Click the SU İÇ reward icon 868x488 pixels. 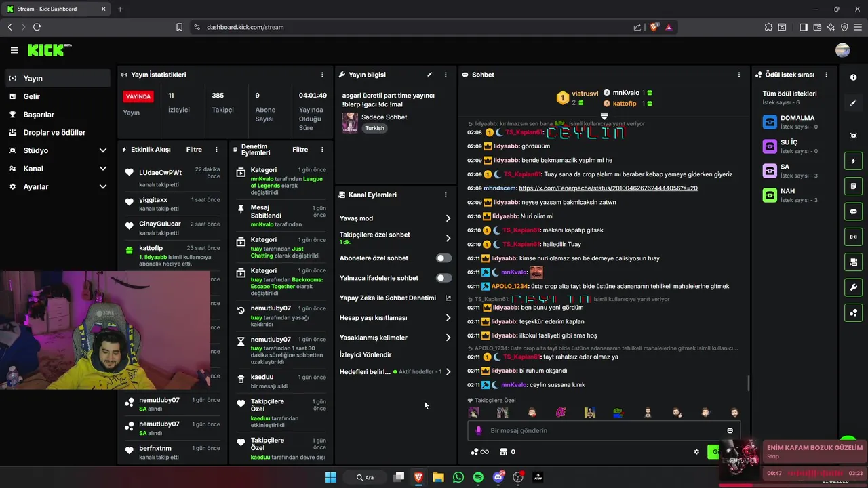coord(770,146)
